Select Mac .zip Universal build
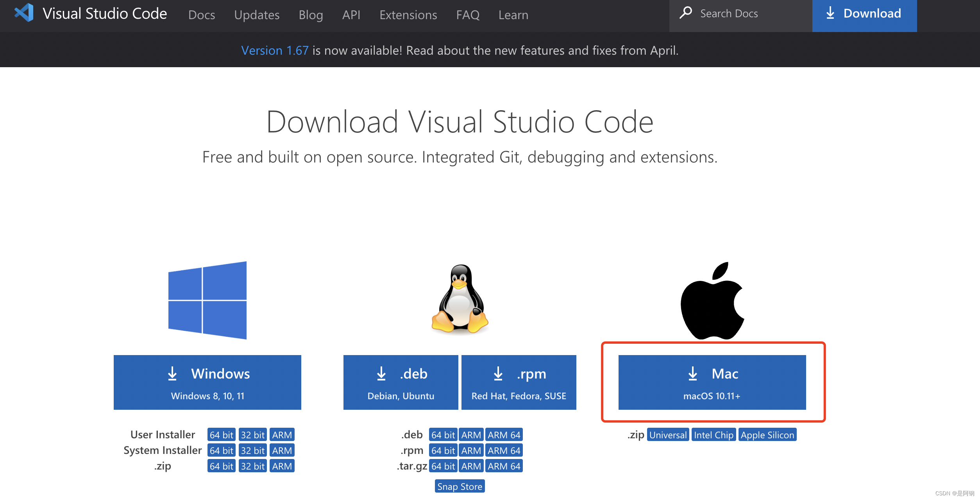The height and width of the screenshot is (500, 980). coord(668,435)
